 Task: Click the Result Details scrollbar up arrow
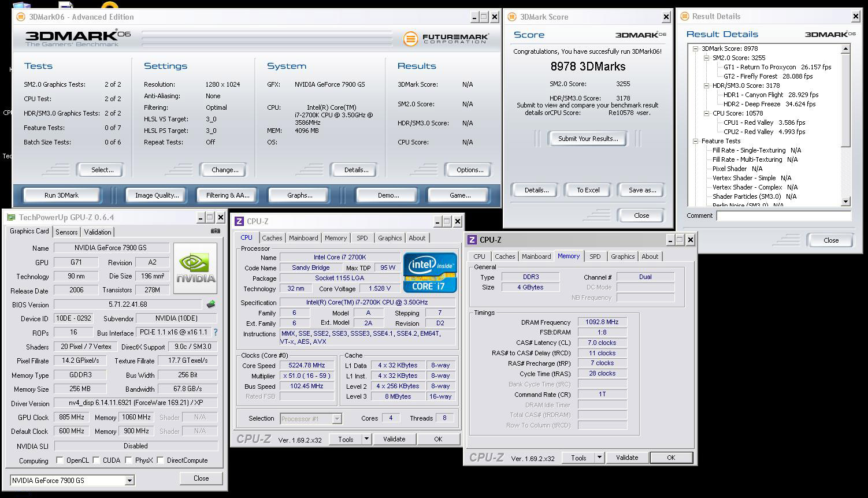(846, 49)
